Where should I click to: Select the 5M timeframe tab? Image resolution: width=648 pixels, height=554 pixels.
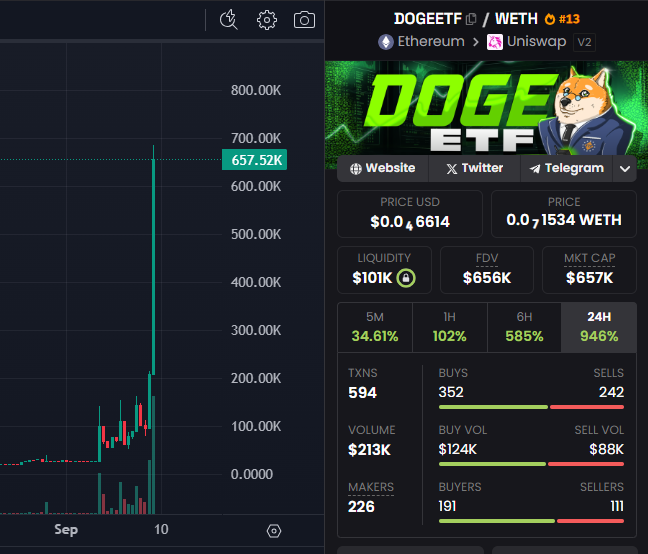(x=375, y=327)
